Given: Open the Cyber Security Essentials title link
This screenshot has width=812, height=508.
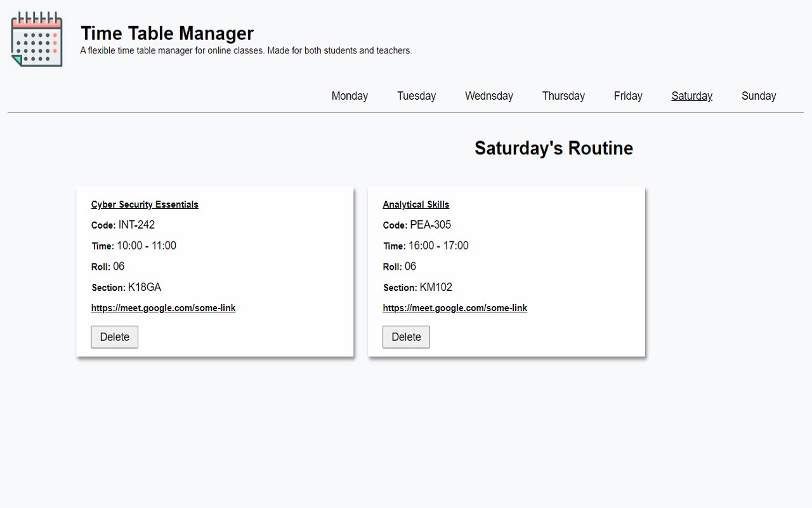Looking at the screenshot, I should [x=145, y=204].
